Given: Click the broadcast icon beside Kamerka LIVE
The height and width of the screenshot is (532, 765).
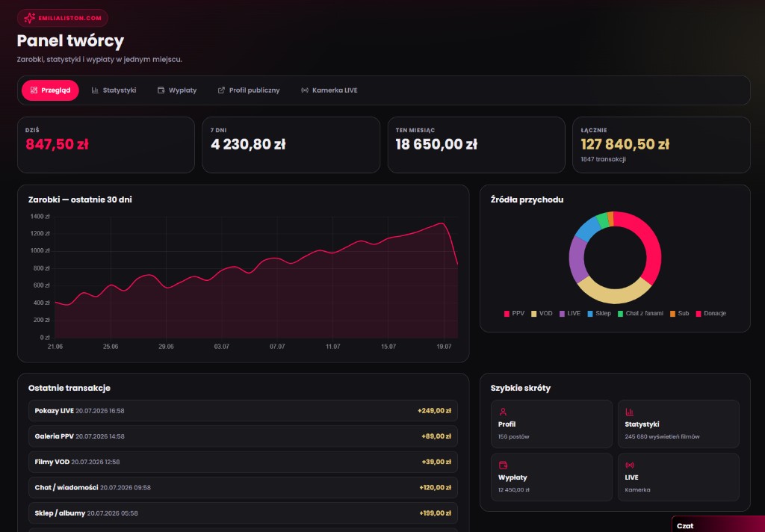Looking at the screenshot, I should [305, 90].
